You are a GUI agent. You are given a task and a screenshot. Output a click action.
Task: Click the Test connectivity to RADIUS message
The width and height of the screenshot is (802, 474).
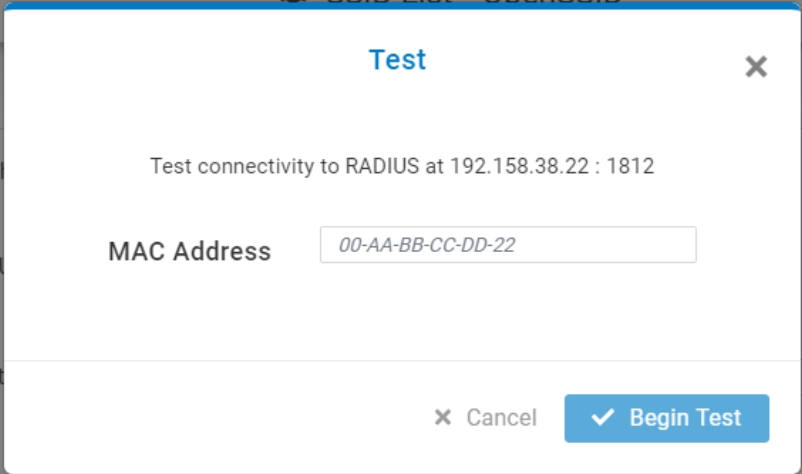[401, 166]
